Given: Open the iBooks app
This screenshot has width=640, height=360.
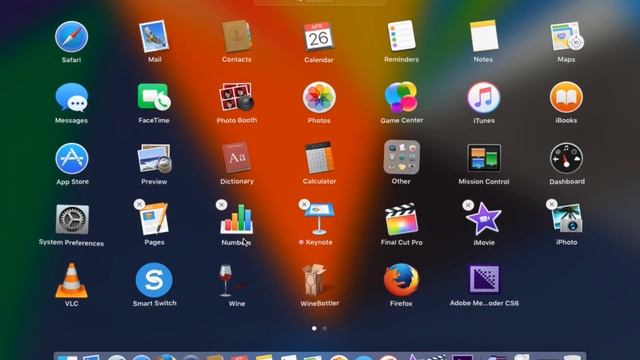Looking at the screenshot, I should [566, 97].
